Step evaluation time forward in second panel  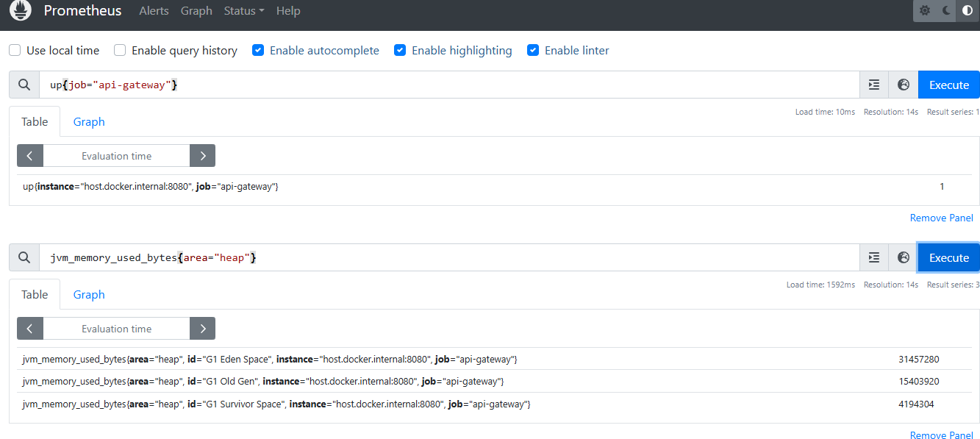pyautogui.click(x=202, y=329)
